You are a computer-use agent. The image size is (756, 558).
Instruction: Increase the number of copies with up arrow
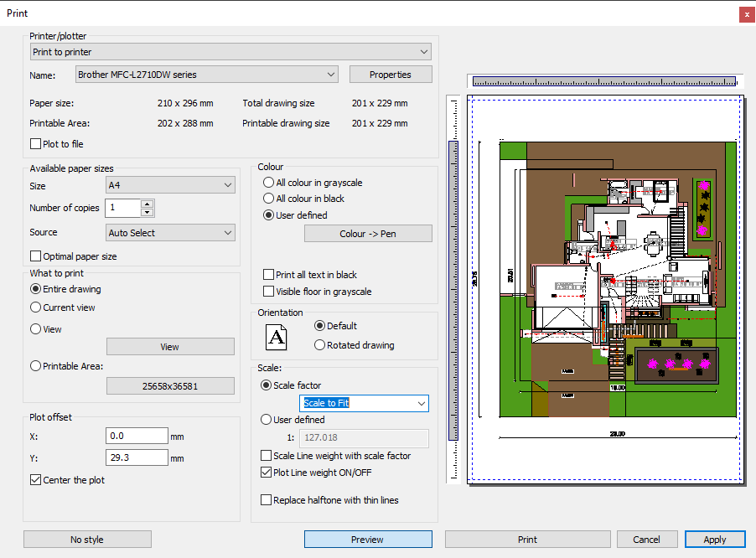[147, 204]
